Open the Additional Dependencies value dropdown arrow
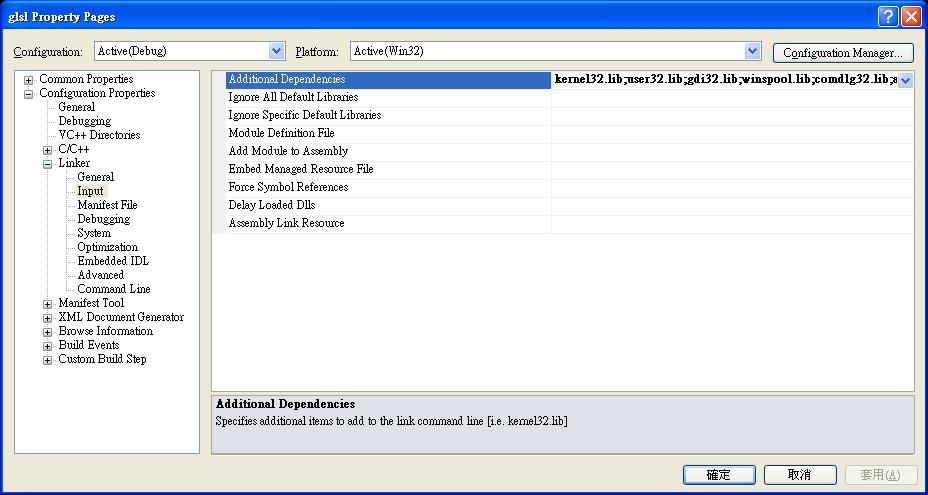The image size is (928, 495). [x=904, y=80]
